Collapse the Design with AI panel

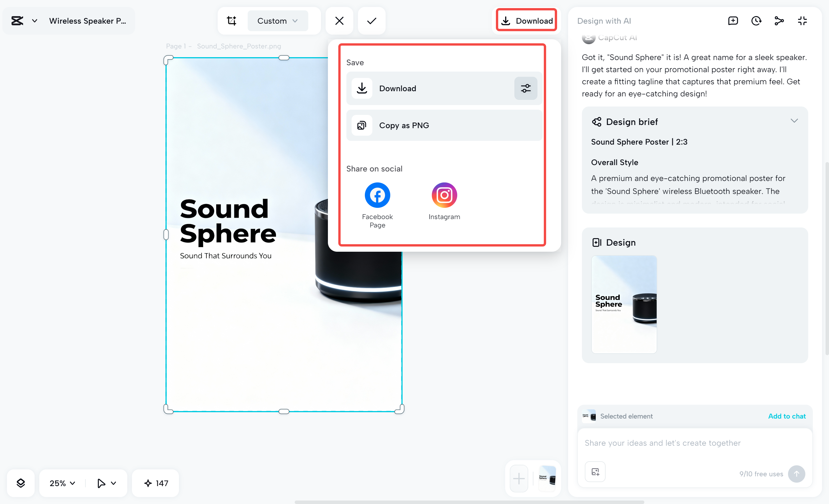tap(802, 21)
